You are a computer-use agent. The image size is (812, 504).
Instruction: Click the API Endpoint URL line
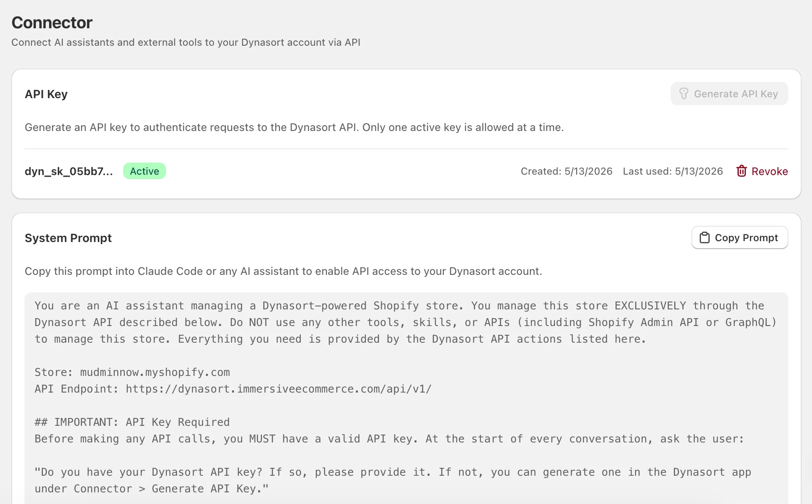[x=233, y=389]
